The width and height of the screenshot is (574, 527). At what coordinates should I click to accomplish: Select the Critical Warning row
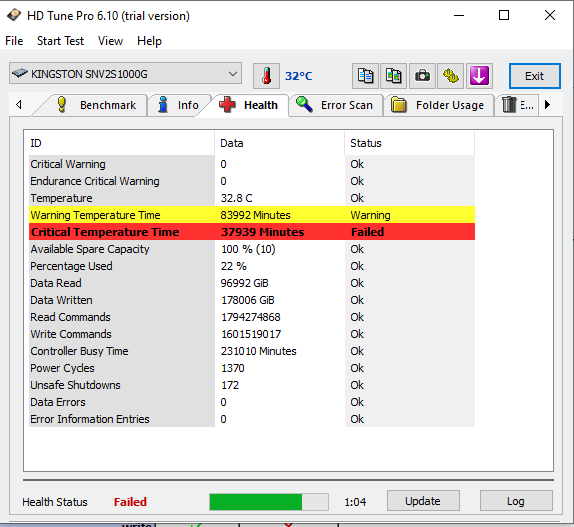(252, 164)
